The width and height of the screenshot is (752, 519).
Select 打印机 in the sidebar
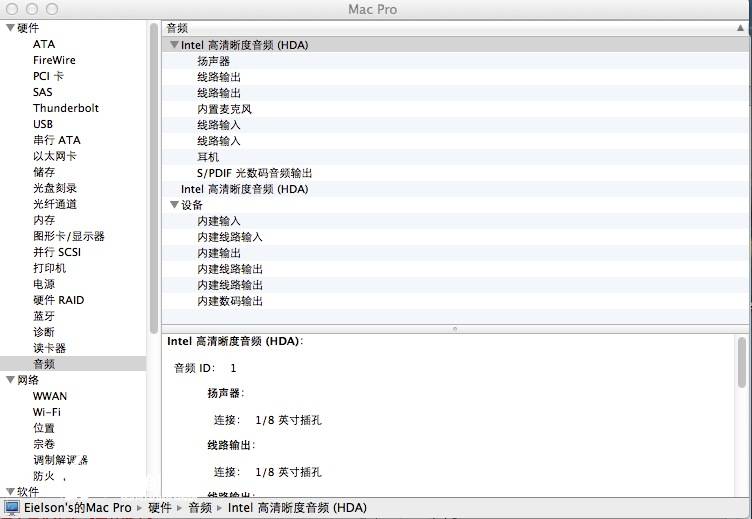pyautogui.click(x=49, y=268)
